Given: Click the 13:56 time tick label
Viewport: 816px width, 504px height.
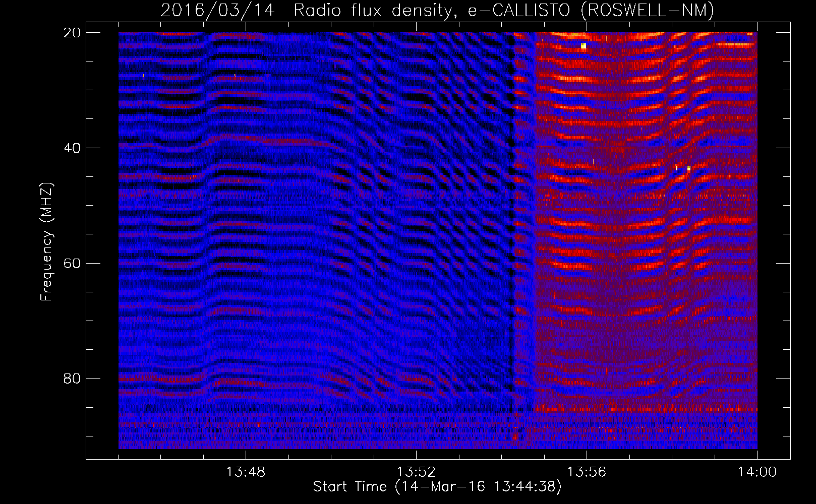Looking at the screenshot, I should pyautogui.click(x=587, y=472).
